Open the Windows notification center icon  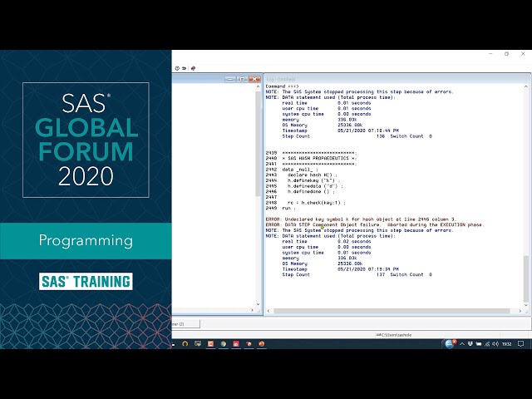[x=521, y=343]
